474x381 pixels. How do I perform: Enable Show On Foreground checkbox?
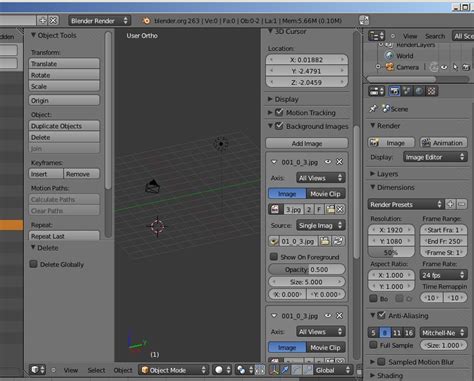[x=274, y=257]
